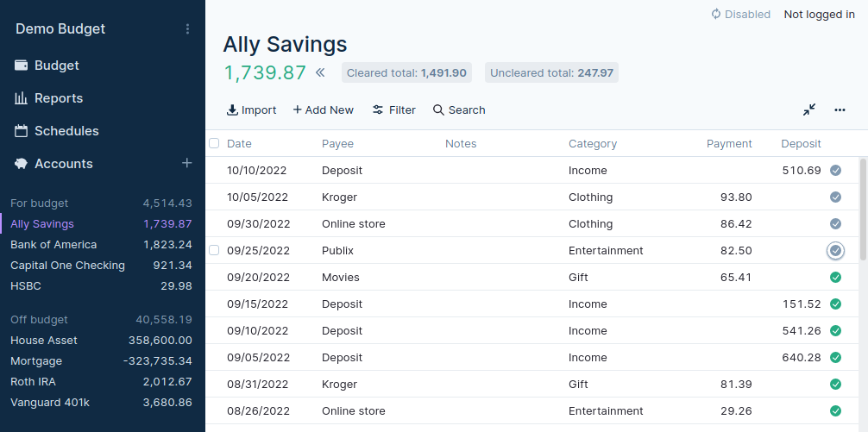Click the Search magnifier icon

pos(438,110)
